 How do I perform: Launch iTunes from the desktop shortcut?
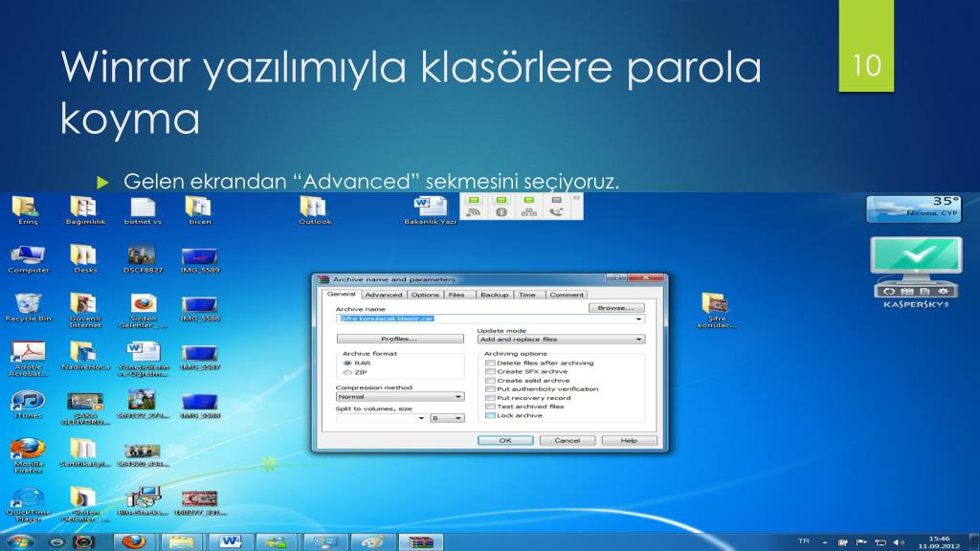[x=28, y=404]
